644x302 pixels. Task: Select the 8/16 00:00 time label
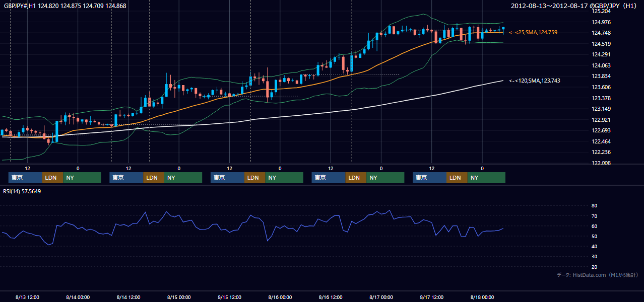(280, 297)
